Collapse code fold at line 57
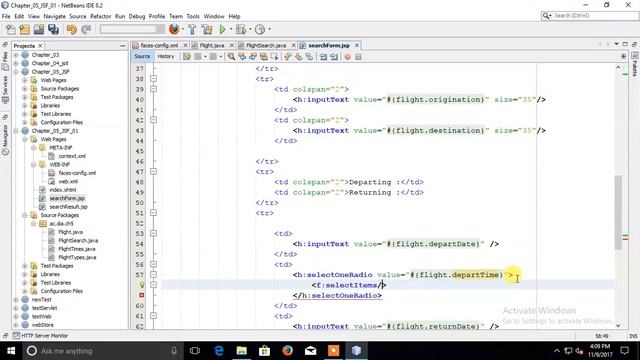 (x=153, y=275)
